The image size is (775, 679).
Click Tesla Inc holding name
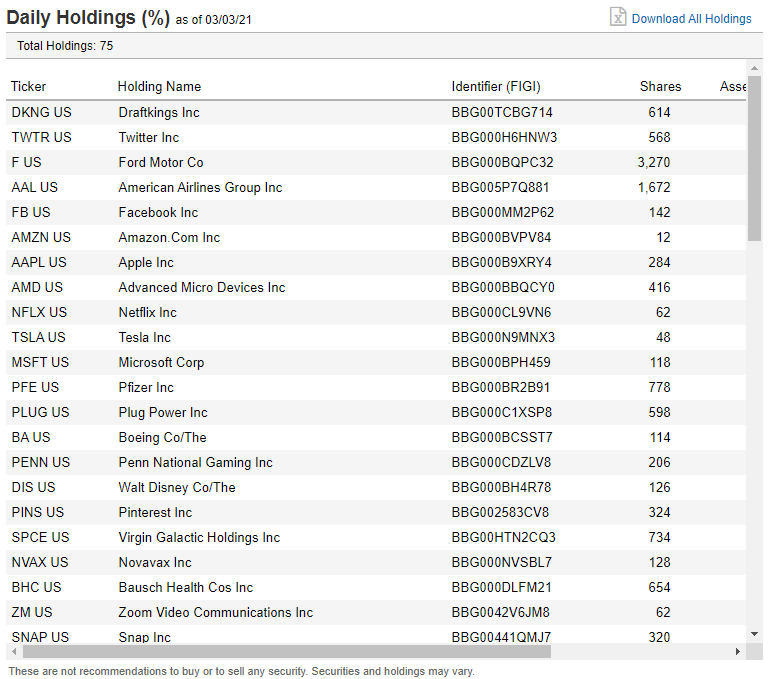(144, 338)
